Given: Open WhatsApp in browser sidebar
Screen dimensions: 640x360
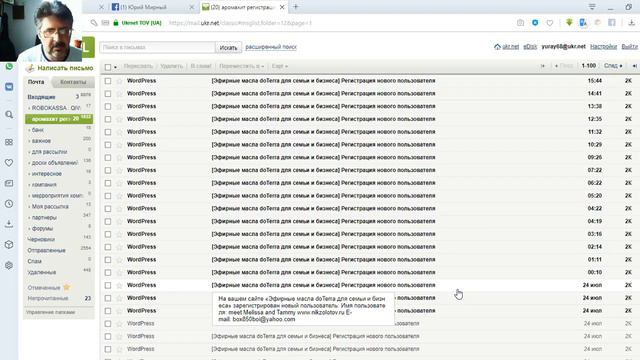Looking at the screenshot, I should click(x=9, y=67).
